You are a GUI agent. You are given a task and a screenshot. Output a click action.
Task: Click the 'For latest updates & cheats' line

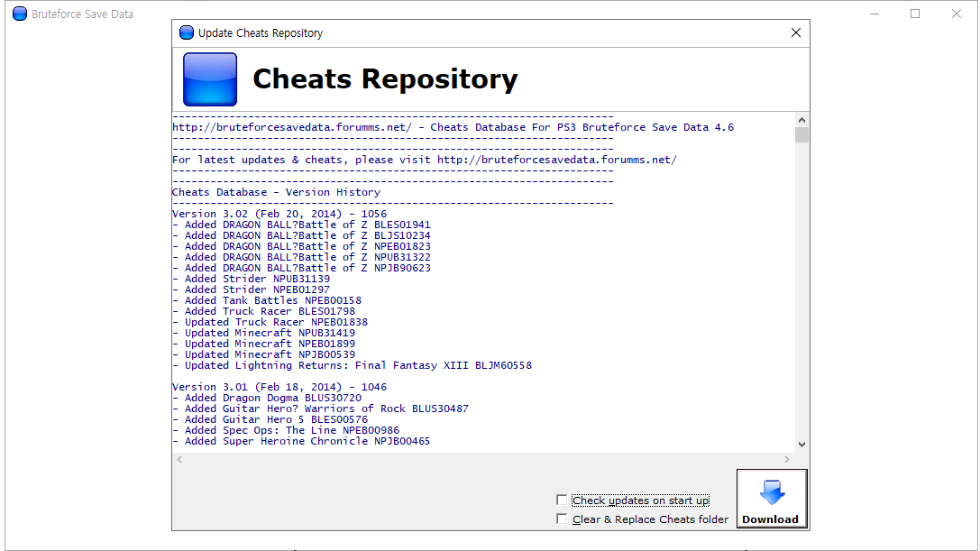click(425, 160)
